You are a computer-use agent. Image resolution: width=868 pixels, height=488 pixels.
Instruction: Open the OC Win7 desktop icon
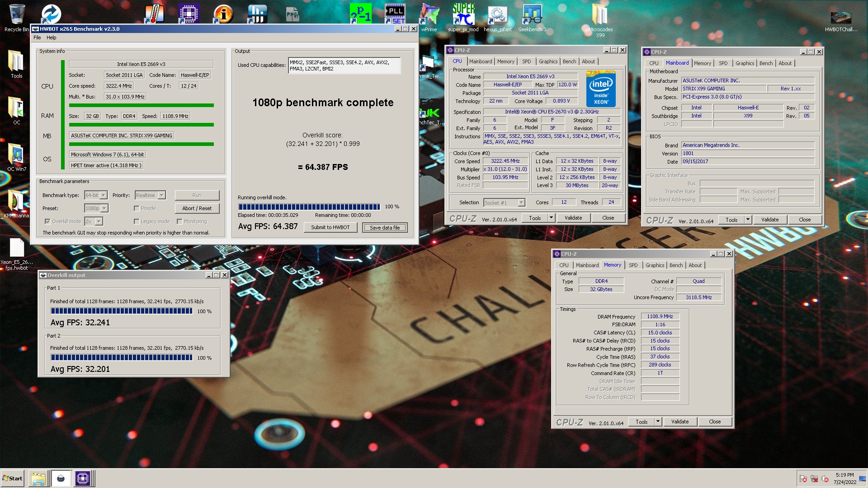(16, 157)
